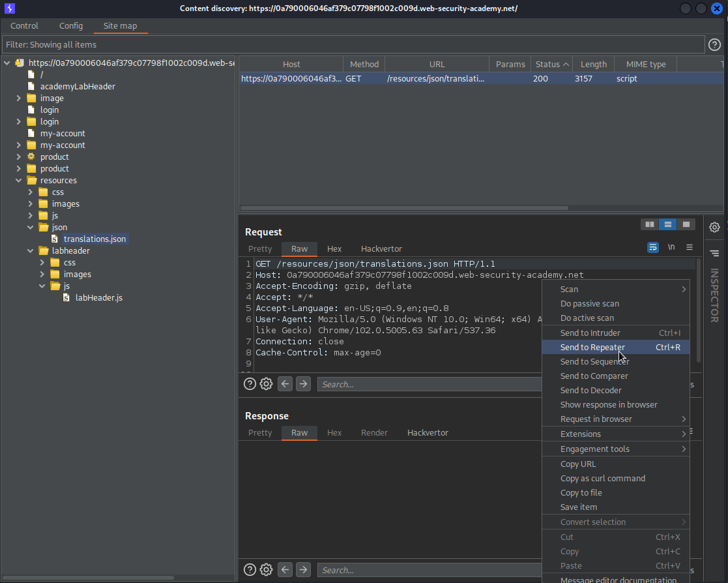Viewport: 728px width, 583px height.
Task: Sort table by Status column
Action: 551,64
